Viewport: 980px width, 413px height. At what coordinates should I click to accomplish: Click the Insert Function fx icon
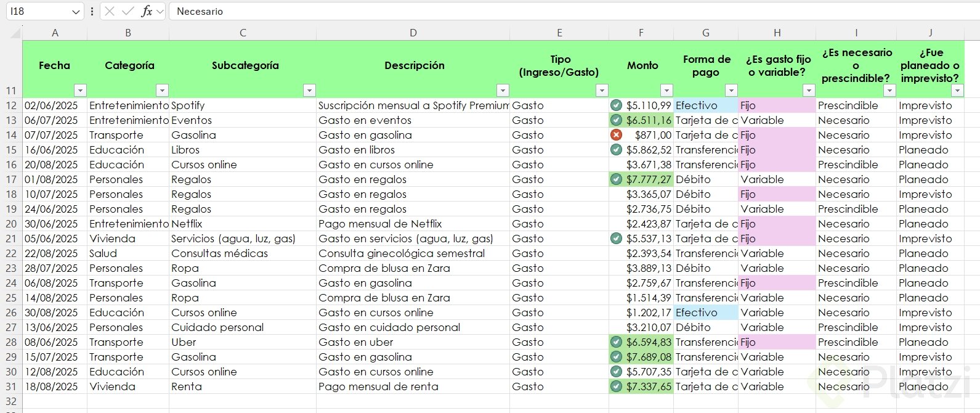[x=147, y=11]
